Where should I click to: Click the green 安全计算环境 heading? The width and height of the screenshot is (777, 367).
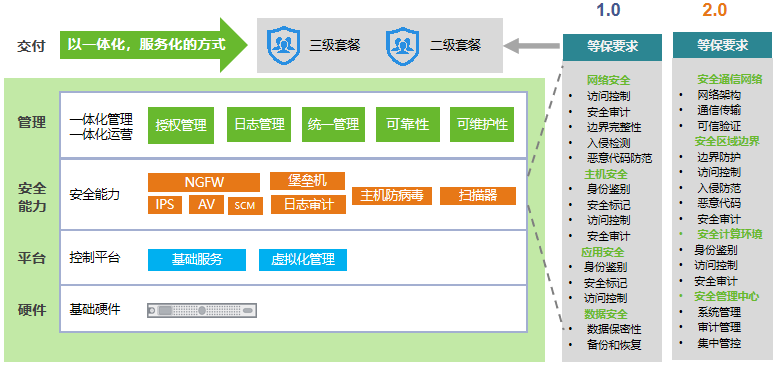pos(730,234)
